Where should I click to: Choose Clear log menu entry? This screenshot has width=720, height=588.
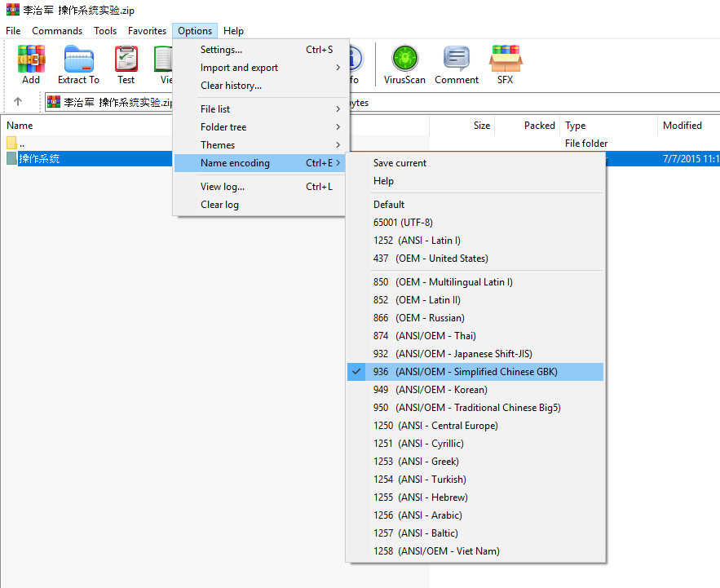click(x=259, y=205)
